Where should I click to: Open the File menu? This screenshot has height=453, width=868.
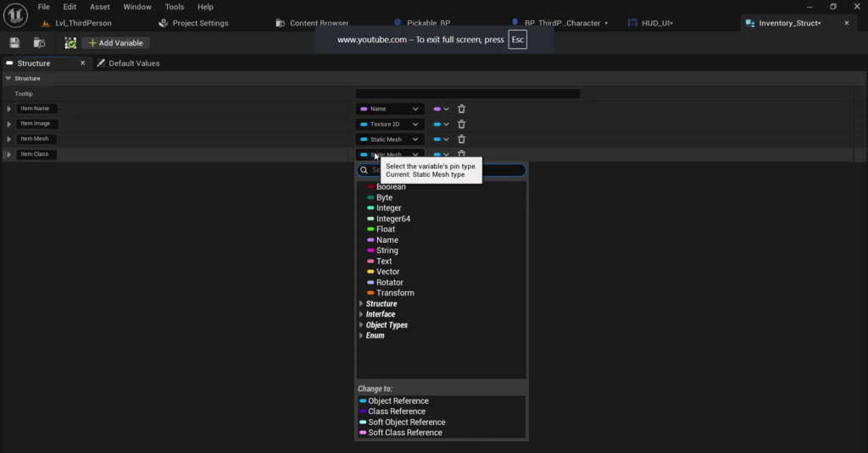point(44,7)
